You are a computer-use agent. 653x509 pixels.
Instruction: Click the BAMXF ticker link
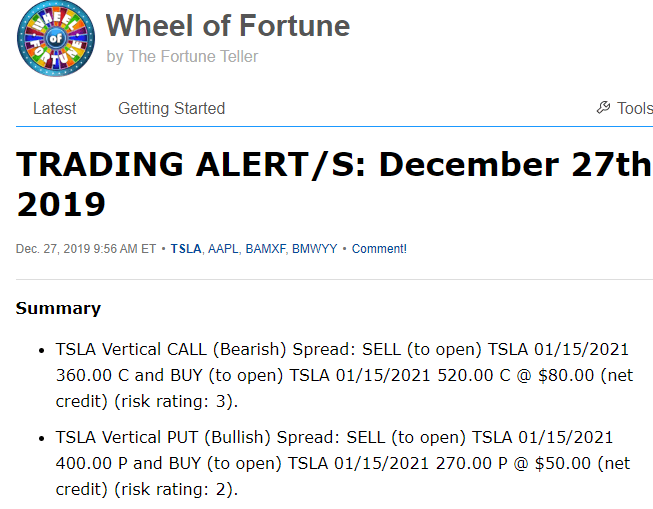(266, 249)
